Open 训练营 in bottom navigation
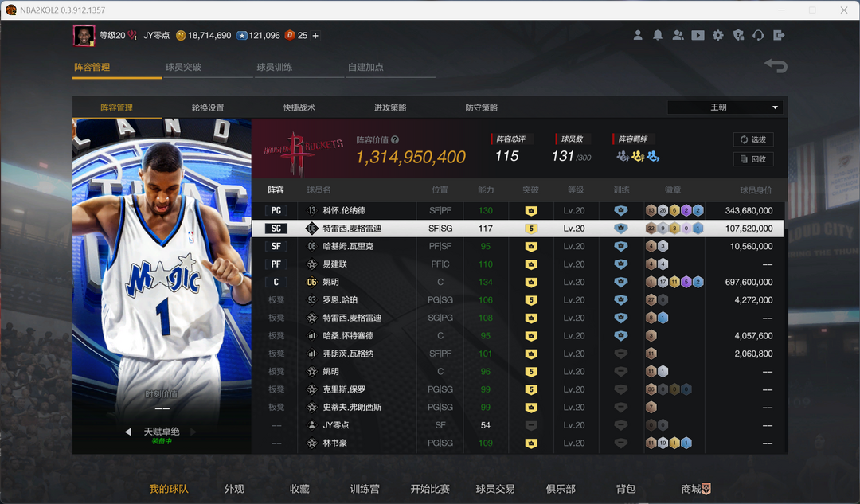860x504 pixels. click(x=365, y=489)
